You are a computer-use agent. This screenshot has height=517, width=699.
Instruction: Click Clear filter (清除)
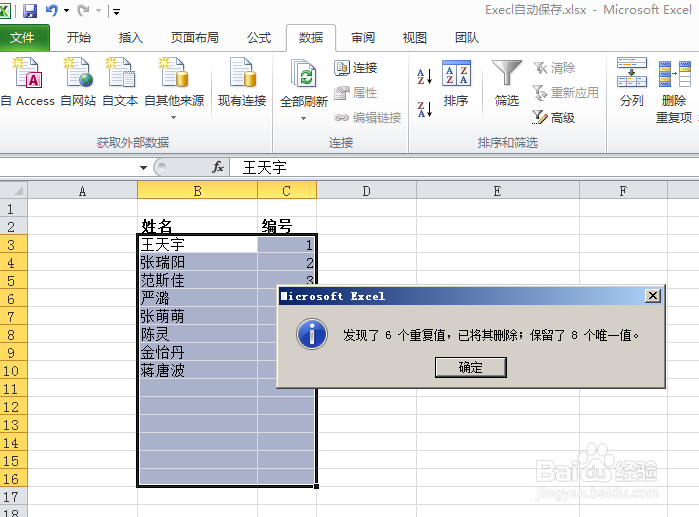pyautogui.click(x=554, y=68)
